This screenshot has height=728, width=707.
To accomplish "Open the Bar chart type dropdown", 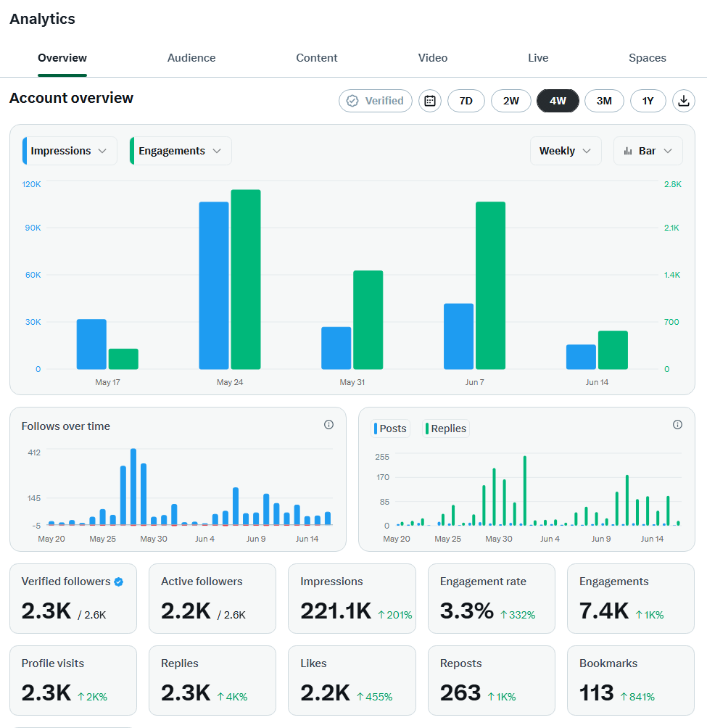I will (648, 151).
